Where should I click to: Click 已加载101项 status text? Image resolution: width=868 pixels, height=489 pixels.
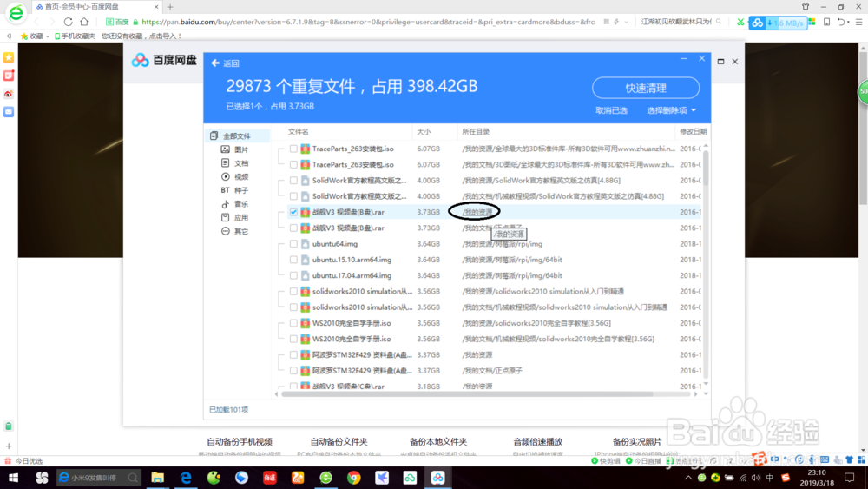(228, 410)
